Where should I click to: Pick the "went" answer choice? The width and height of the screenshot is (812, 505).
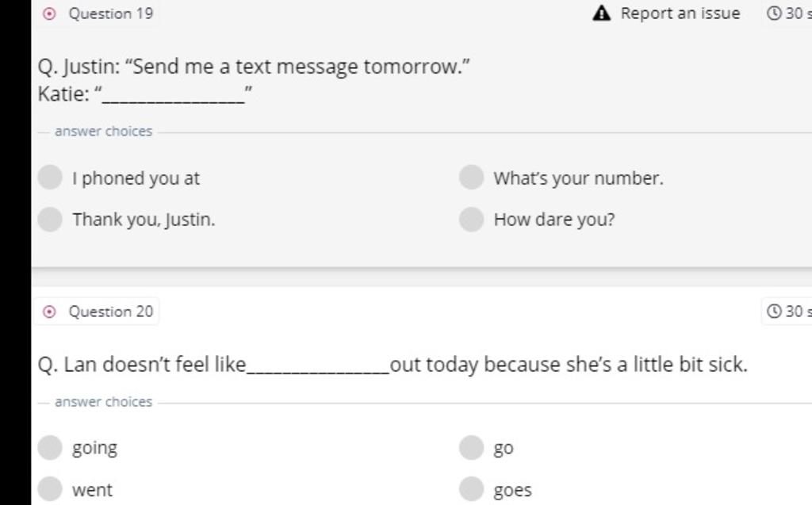click(50, 489)
